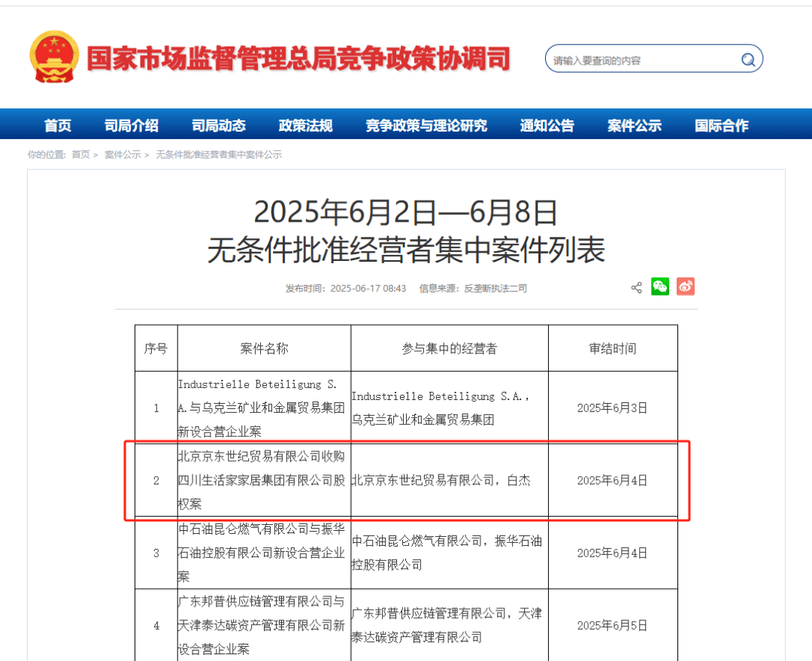This screenshot has width=812, height=661.
Task: Select the article title 无条件批准经营者集中案件列表
Action: (406, 250)
